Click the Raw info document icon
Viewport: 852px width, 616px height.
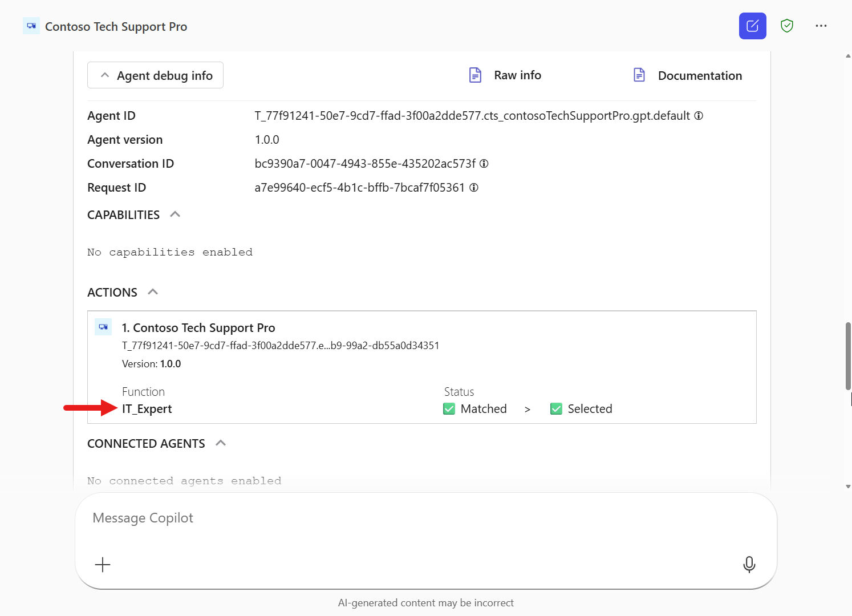point(475,75)
